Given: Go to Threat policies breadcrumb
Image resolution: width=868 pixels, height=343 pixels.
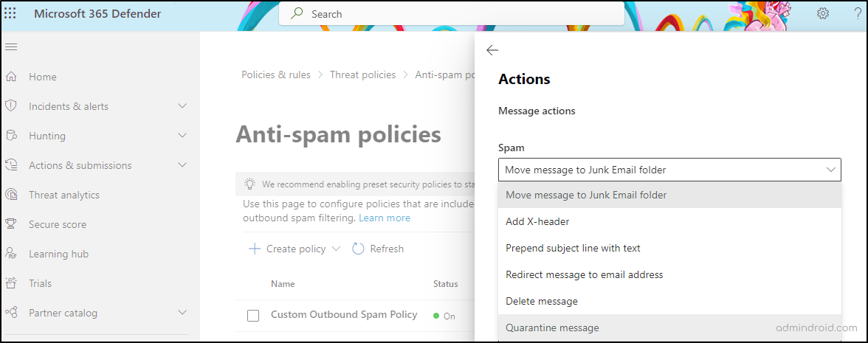Looking at the screenshot, I should [362, 75].
